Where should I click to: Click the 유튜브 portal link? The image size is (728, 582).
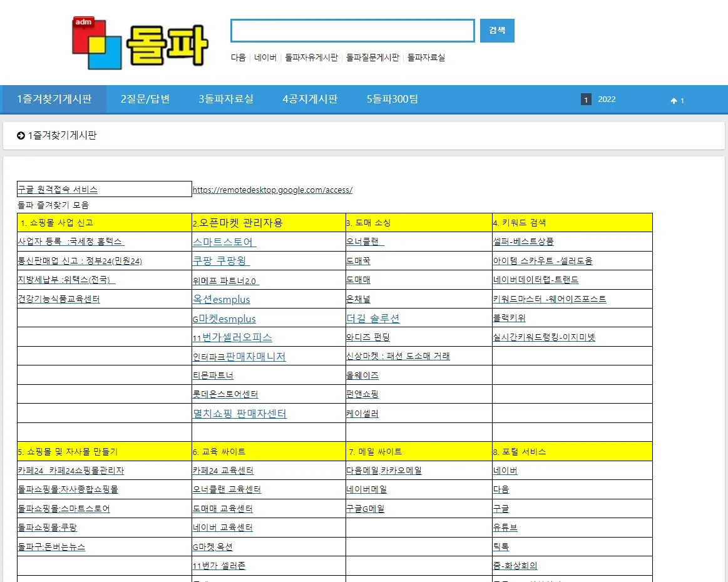pyautogui.click(x=505, y=528)
